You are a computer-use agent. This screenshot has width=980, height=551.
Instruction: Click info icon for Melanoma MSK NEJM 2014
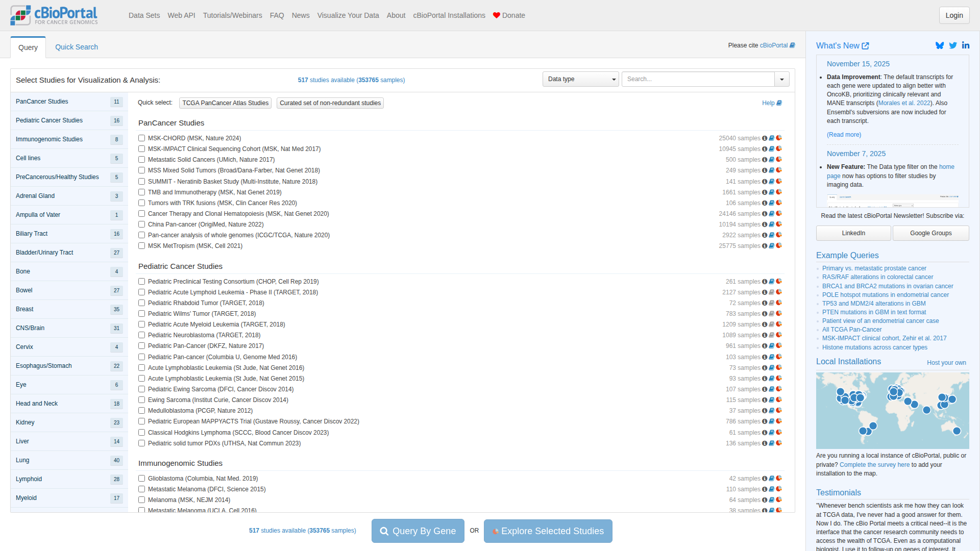tap(765, 500)
